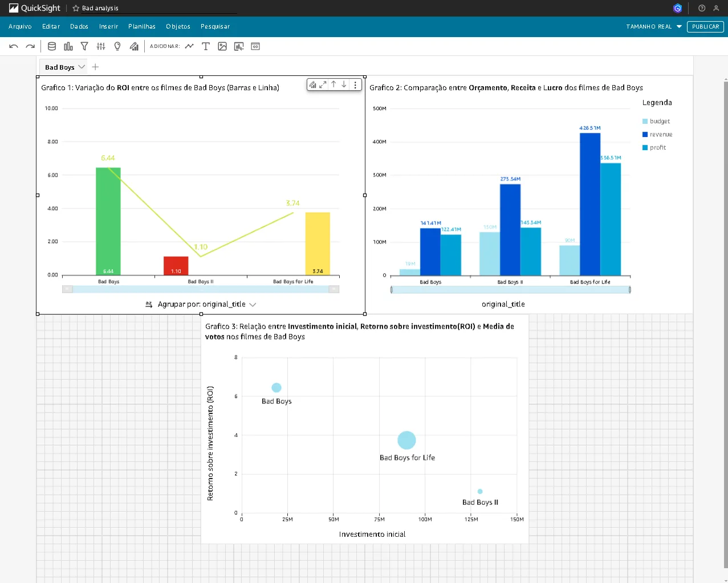Click the original_title axis label of Grafico 2
The height and width of the screenshot is (583, 728).
[x=503, y=304]
